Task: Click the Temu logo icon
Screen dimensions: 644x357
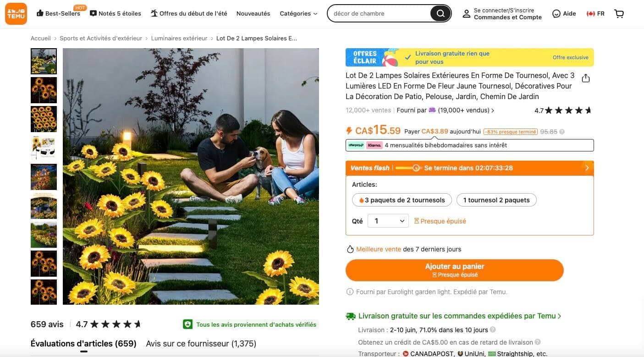Action: coord(16,13)
